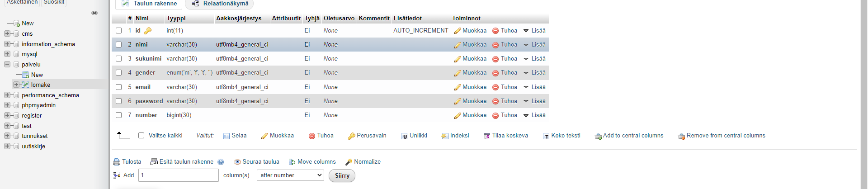Select the nimi row checkbox

click(x=118, y=45)
